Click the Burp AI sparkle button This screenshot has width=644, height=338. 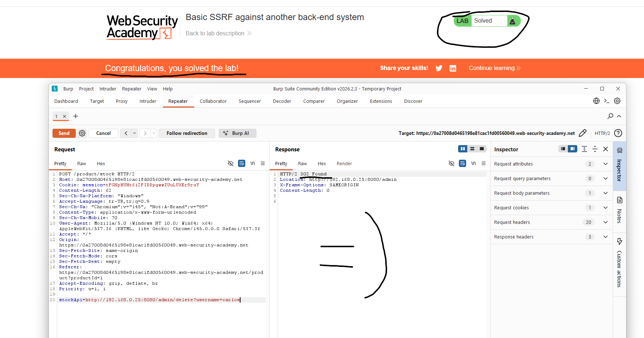pos(238,133)
